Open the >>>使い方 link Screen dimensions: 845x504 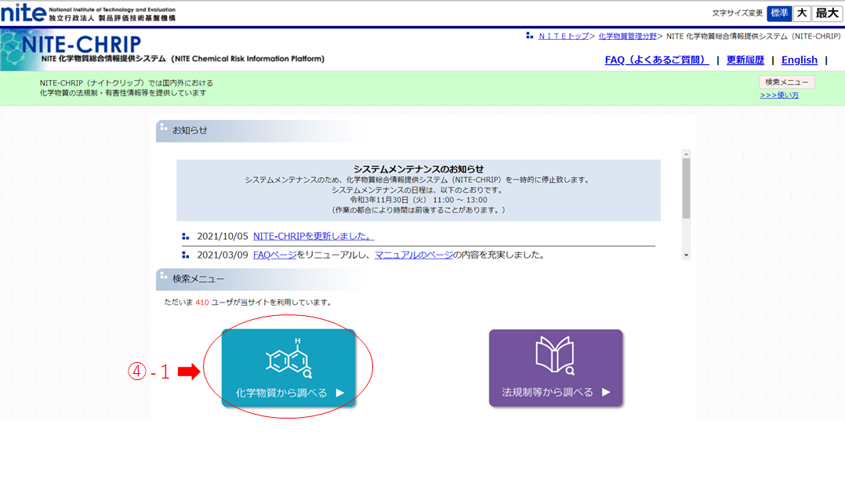pos(779,95)
